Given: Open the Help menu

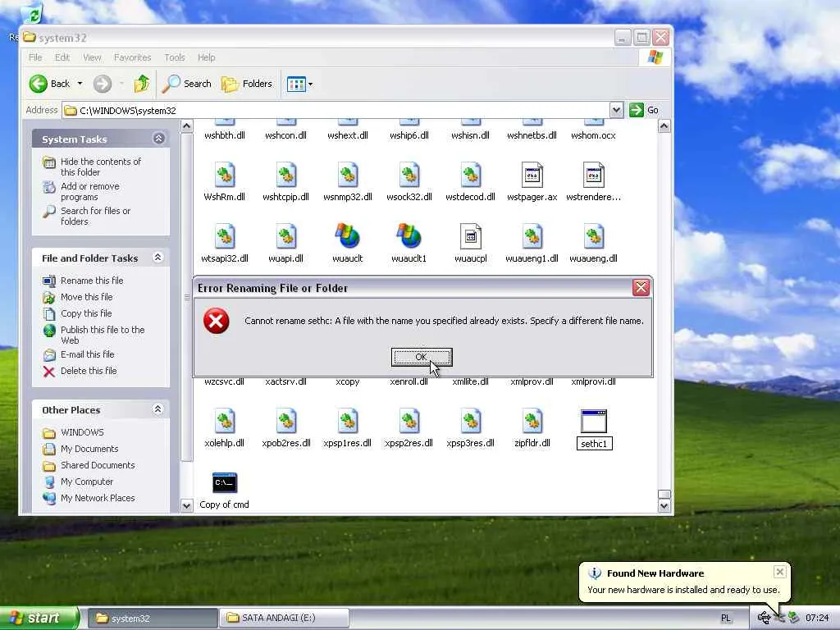Looking at the screenshot, I should click(x=206, y=57).
